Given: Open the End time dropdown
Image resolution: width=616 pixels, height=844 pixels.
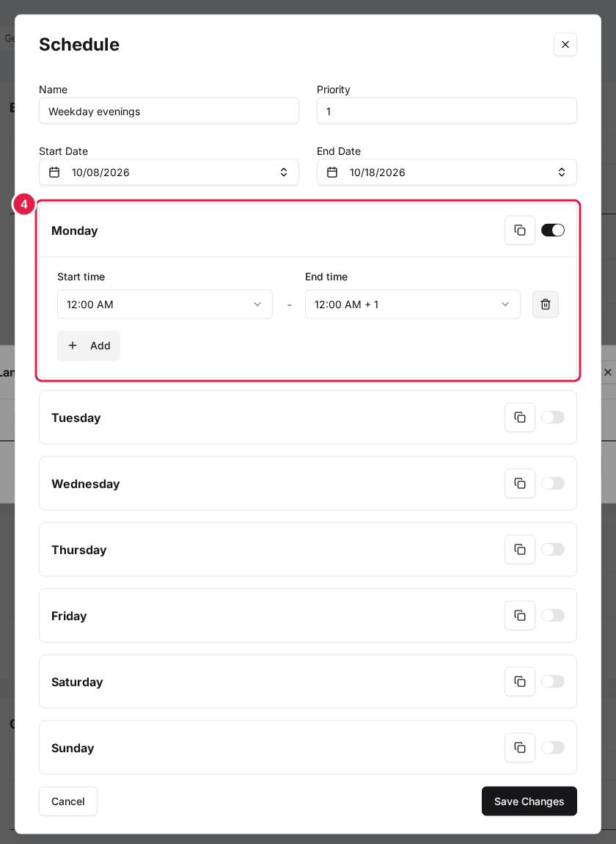Looking at the screenshot, I should (x=413, y=304).
